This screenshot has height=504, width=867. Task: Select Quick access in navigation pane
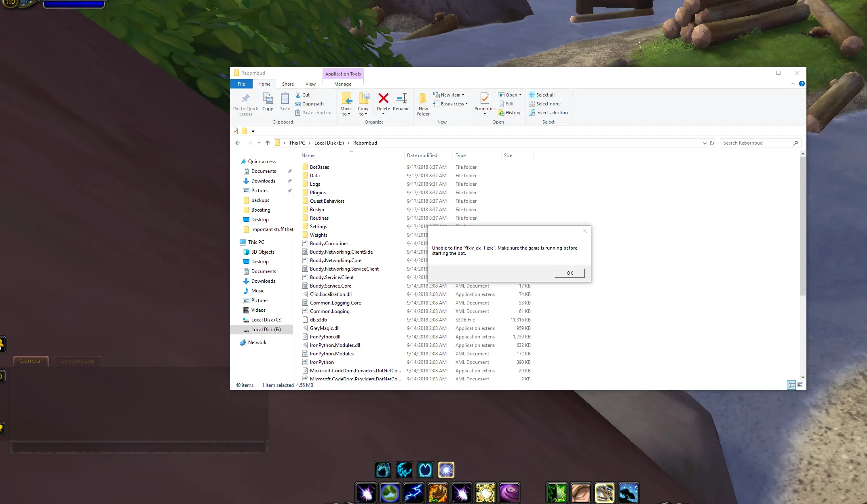262,162
